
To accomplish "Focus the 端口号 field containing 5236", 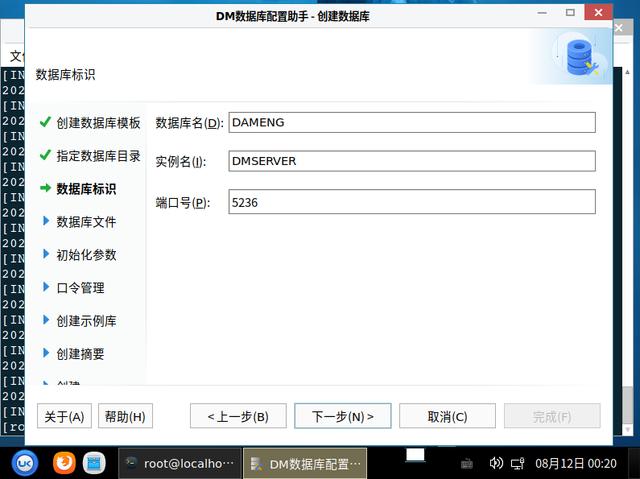I will click(x=412, y=202).
